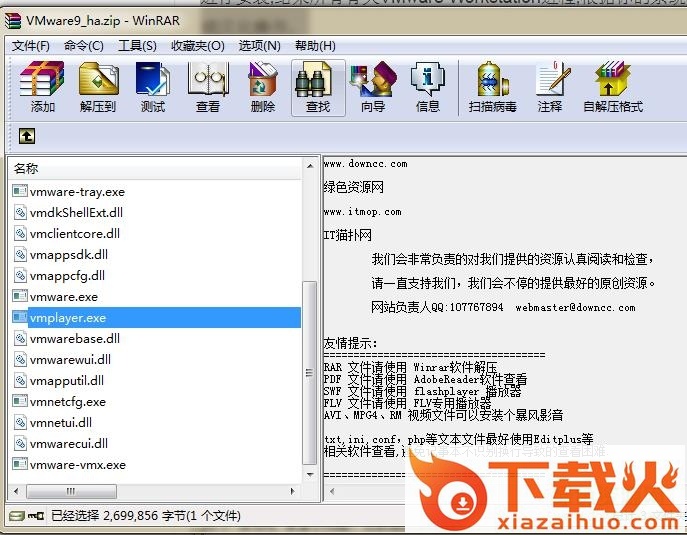Launch the 向导 (Wizard) toolbar icon
Viewport: 687px width, 535px height.
pos(373,87)
